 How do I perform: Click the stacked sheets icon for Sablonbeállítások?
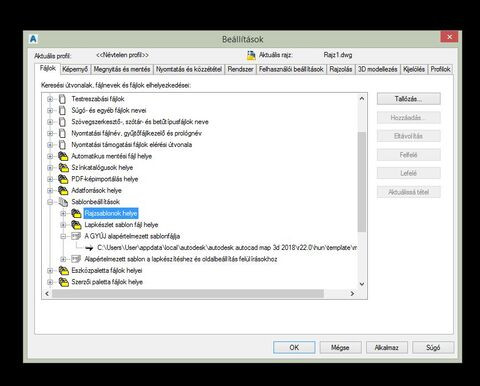point(63,202)
